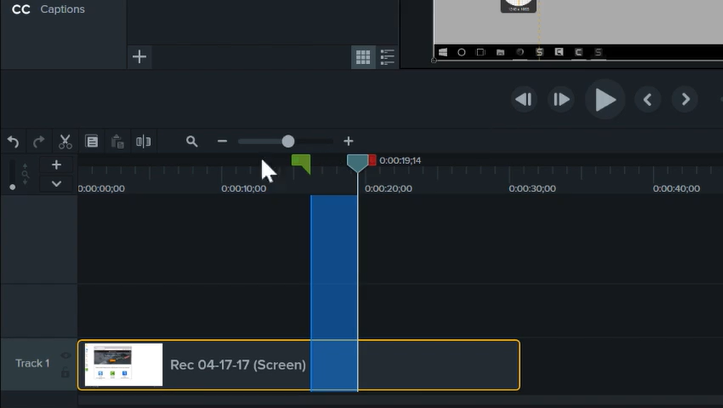
Task: Step to previous frame
Action: click(x=524, y=99)
